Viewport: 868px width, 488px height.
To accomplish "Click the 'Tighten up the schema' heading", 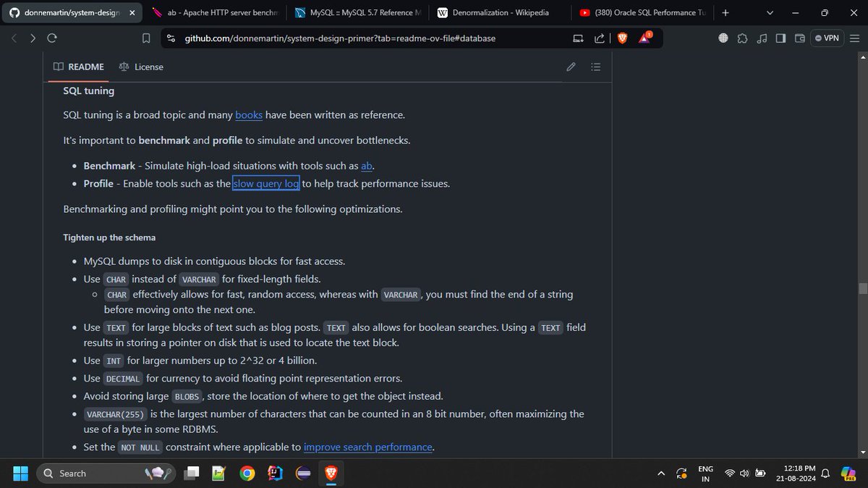I will [109, 237].
